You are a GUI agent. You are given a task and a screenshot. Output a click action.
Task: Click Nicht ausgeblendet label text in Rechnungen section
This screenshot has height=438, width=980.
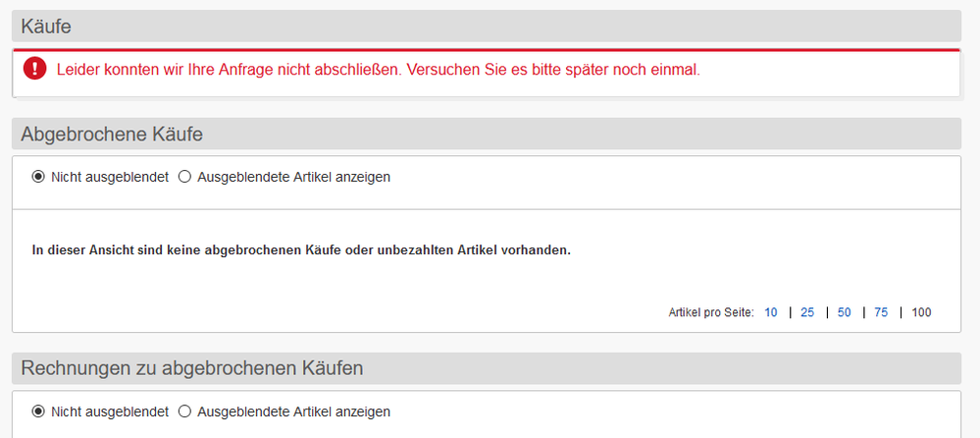point(110,411)
